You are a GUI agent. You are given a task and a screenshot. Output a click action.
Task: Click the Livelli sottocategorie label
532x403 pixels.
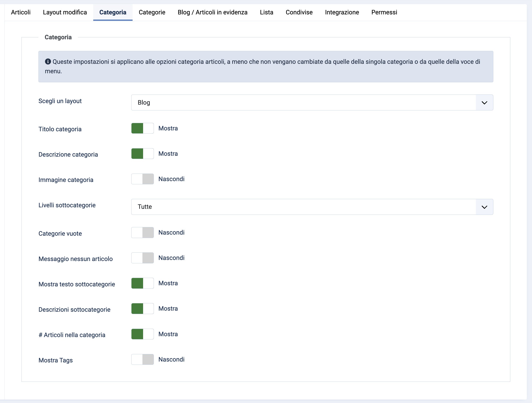(x=67, y=205)
